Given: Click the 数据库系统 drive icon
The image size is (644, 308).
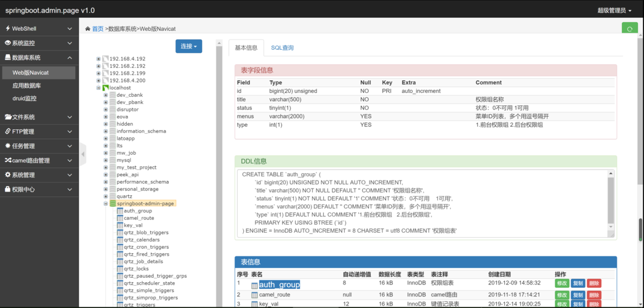Looking at the screenshot, I should [8, 58].
